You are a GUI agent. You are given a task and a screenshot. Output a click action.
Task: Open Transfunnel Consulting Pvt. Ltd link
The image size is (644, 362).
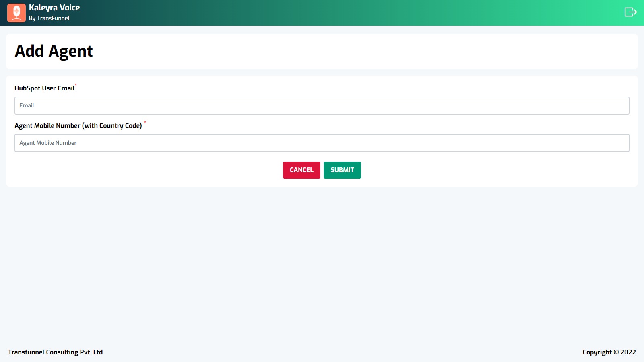[x=56, y=352]
